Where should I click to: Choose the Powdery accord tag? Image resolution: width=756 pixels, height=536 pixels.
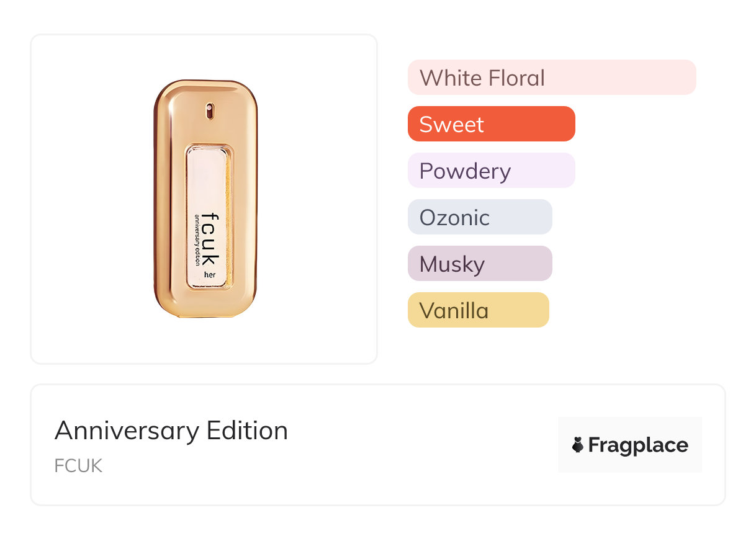coord(491,171)
